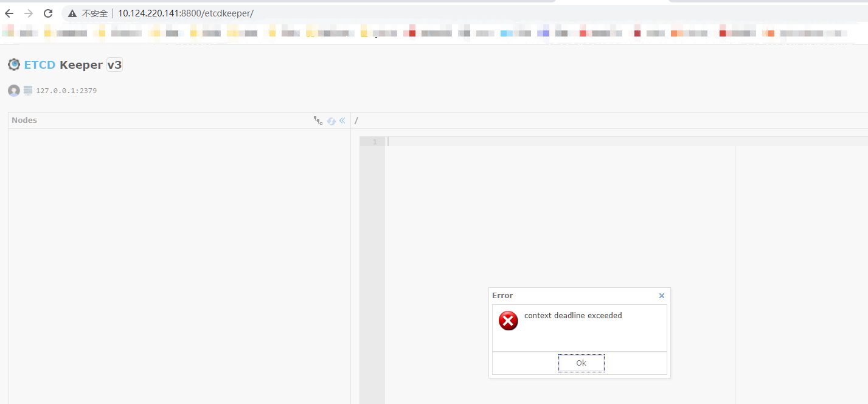The width and height of the screenshot is (868, 404).
Task: Select the 127.0.0.1:2379 server entry
Action: click(66, 90)
